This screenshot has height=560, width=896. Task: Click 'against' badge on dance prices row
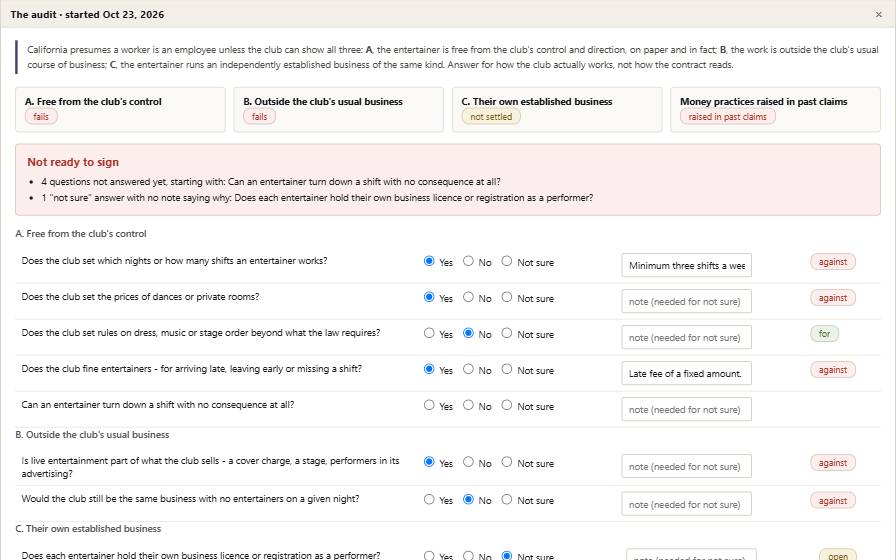pos(833,298)
